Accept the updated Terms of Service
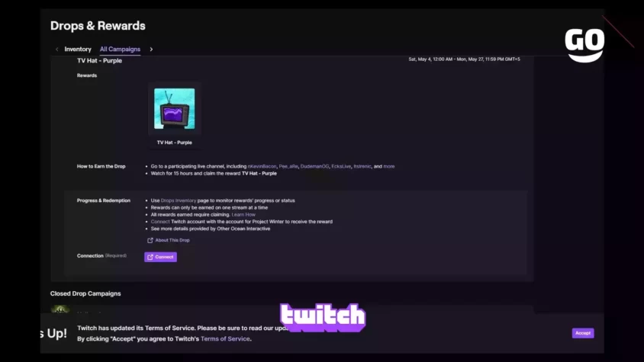The height and width of the screenshot is (362, 644). 583,333
